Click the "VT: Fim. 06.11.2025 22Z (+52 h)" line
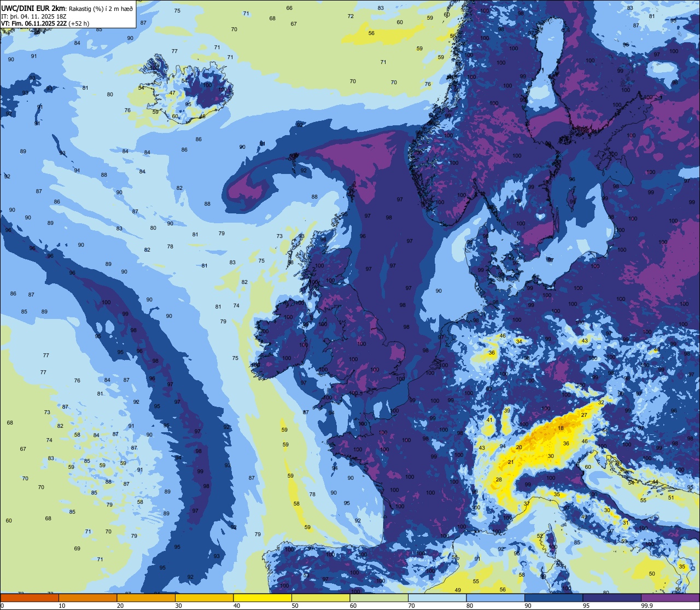The image size is (700, 610). (x=45, y=24)
